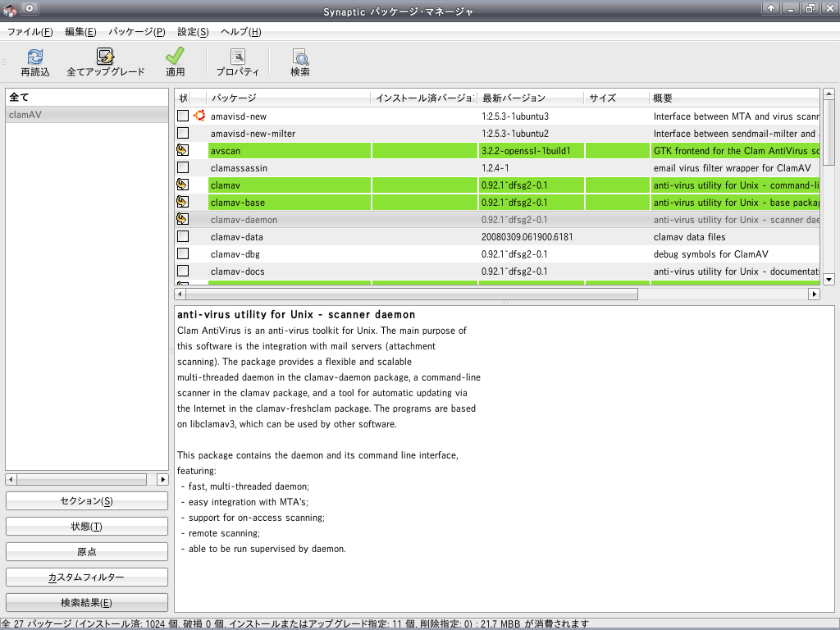Viewport: 840px width, 630px height.
Task: Open the Search (検索) toolbar icon
Action: pos(300,57)
